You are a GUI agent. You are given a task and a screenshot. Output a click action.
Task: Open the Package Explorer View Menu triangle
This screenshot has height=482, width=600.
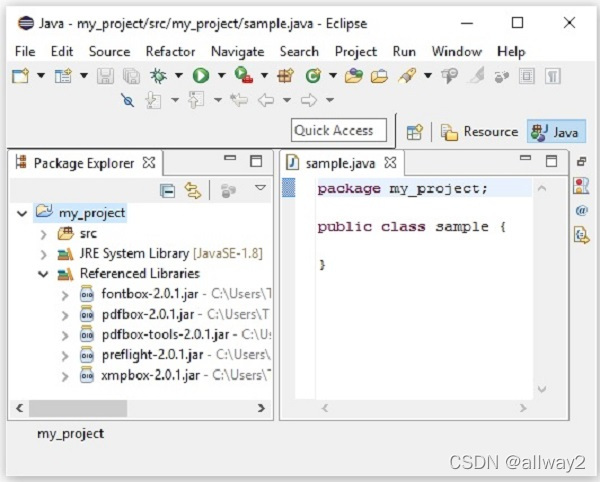point(260,187)
